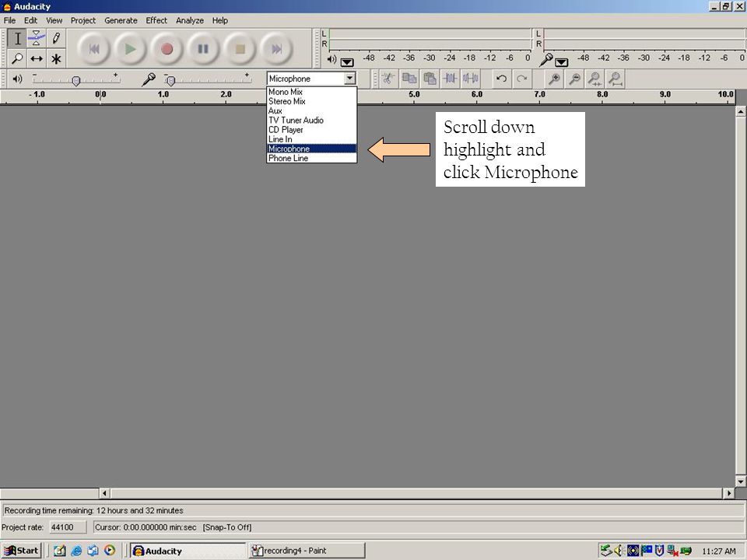747x560 pixels.
Task: Open the Project menu
Action: click(83, 20)
